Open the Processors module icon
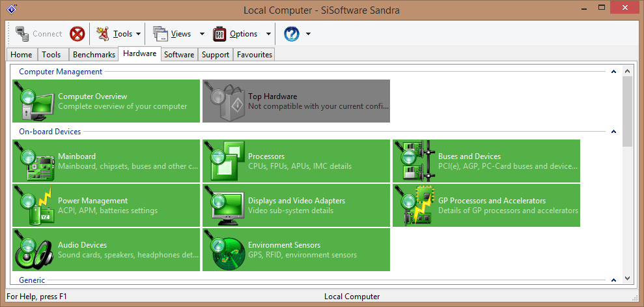Image resolution: width=644 pixels, height=307 pixels. 224,161
